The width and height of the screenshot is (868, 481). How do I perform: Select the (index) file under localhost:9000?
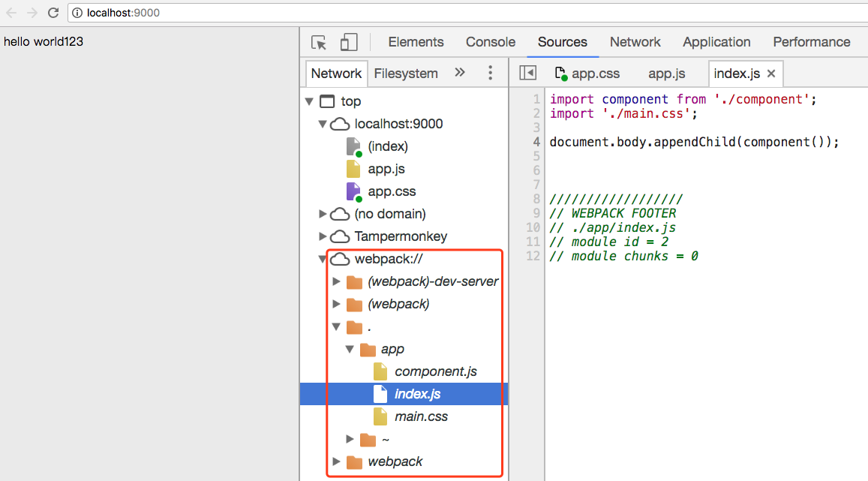tap(387, 146)
